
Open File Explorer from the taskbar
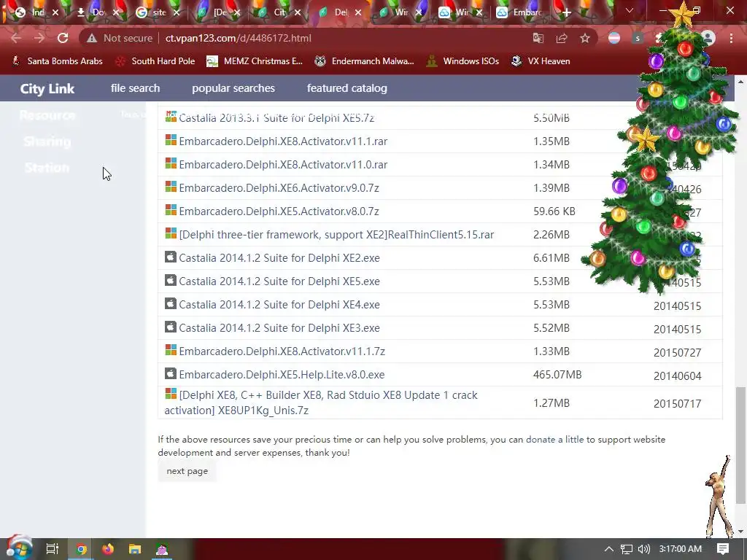click(x=135, y=549)
